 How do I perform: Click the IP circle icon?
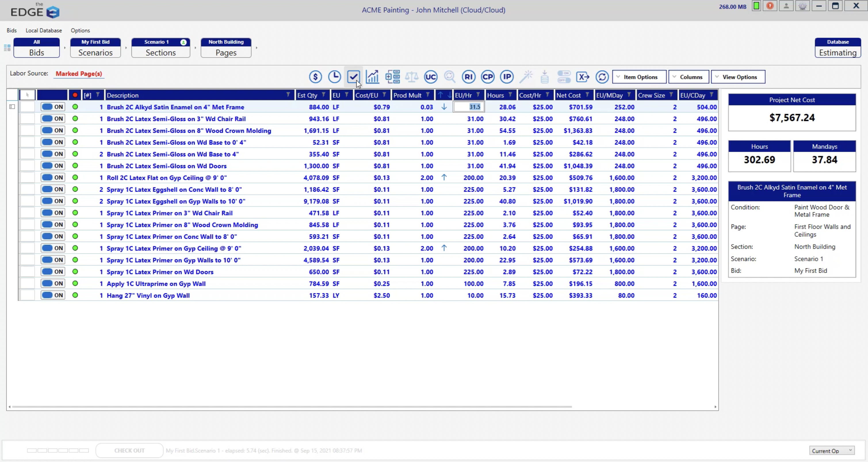507,77
